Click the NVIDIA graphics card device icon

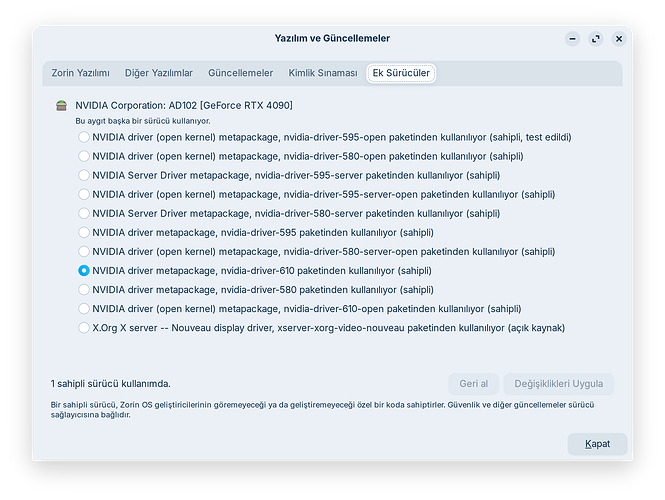click(61, 106)
